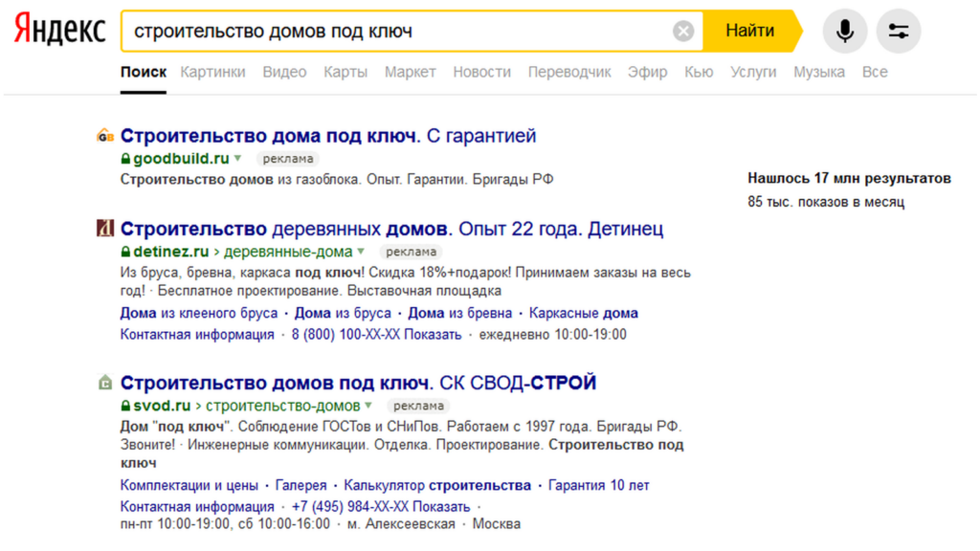Open the Переводчик tab

tap(569, 73)
